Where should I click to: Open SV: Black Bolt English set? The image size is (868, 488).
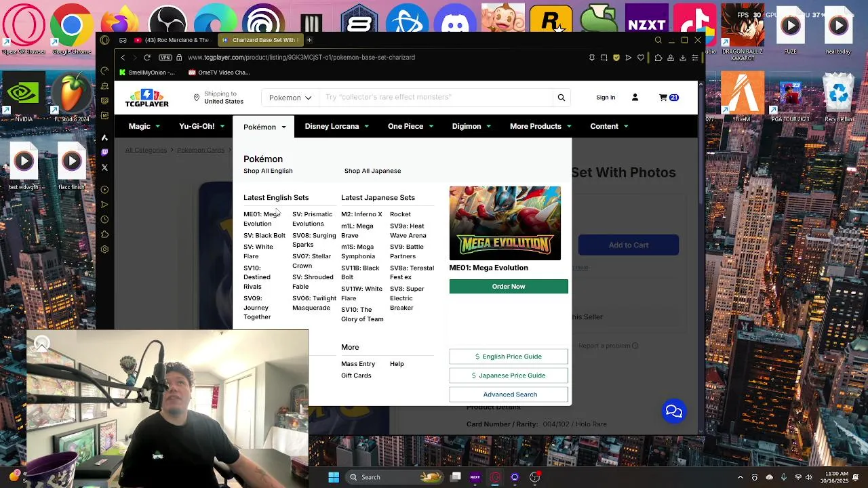264,235
